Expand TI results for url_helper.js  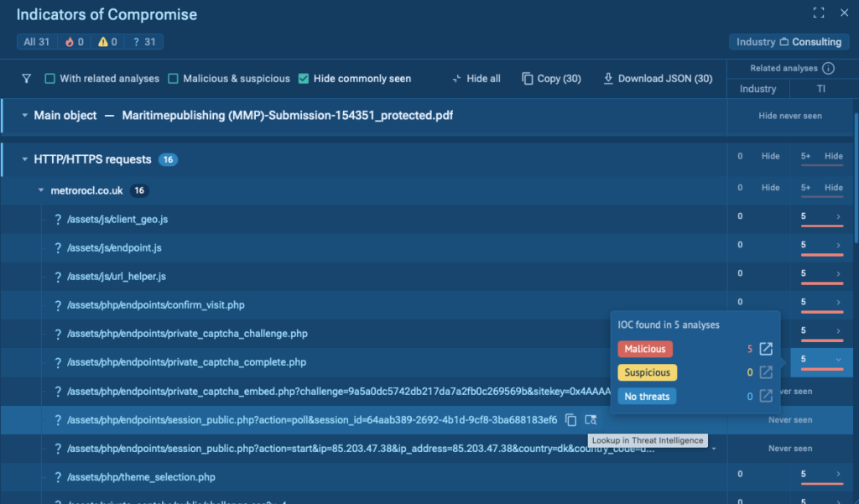pyautogui.click(x=838, y=273)
